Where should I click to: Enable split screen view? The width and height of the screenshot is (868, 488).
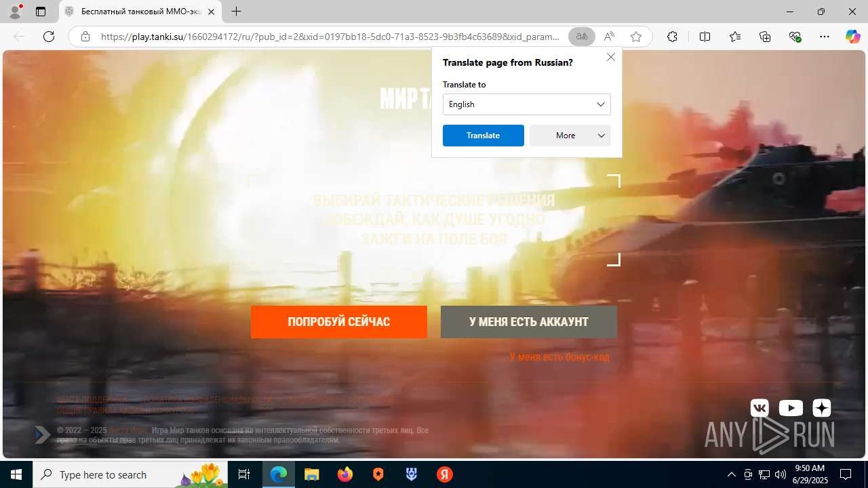pyautogui.click(x=705, y=37)
